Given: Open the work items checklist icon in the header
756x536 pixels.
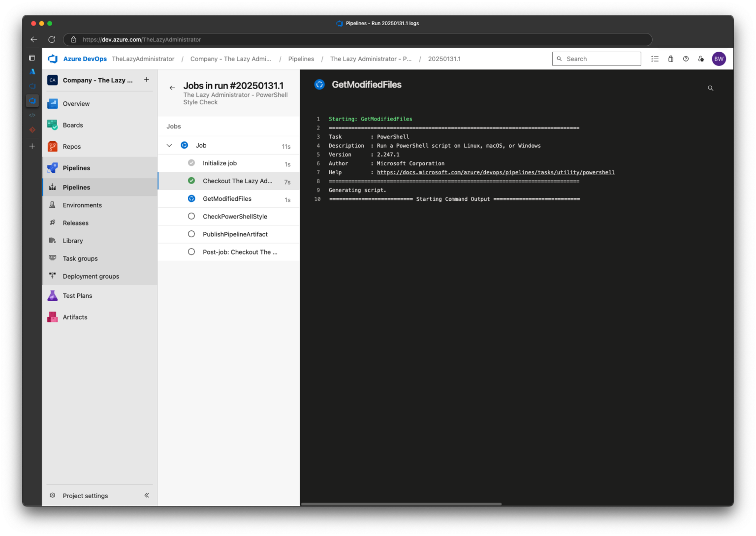Looking at the screenshot, I should click(655, 59).
